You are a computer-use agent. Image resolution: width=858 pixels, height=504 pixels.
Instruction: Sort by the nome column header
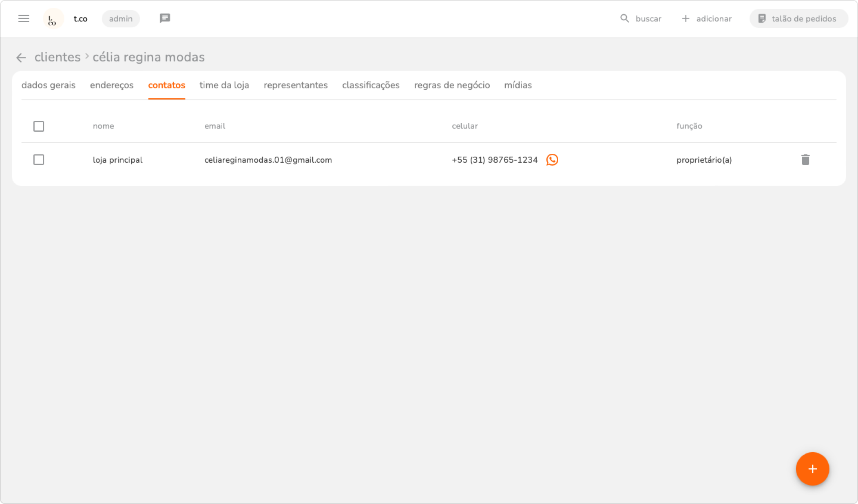tap(103, 126)
